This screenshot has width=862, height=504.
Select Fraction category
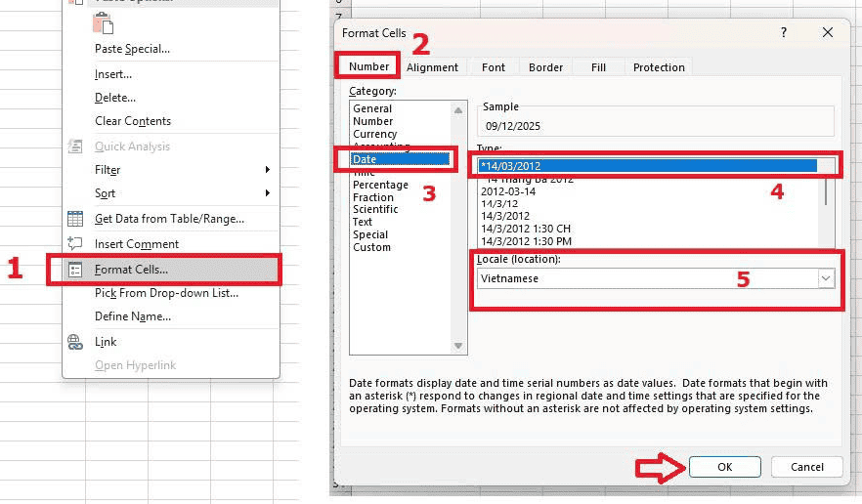(373, 197)
